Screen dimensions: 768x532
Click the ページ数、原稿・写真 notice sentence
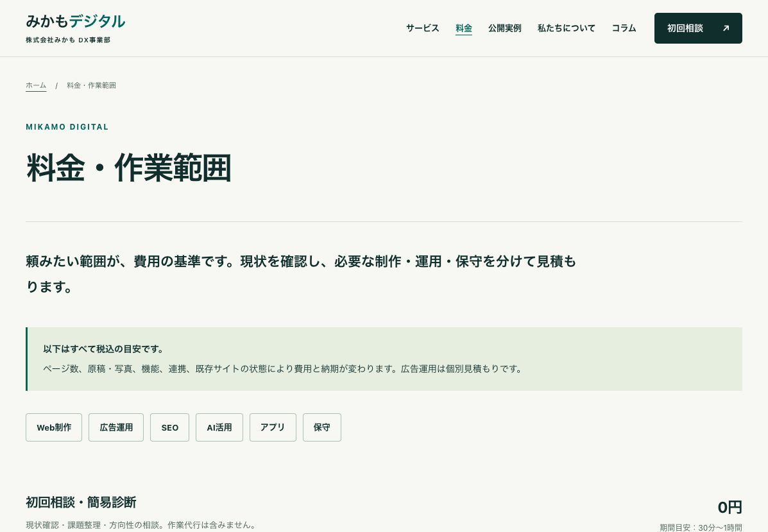point(282,369)
